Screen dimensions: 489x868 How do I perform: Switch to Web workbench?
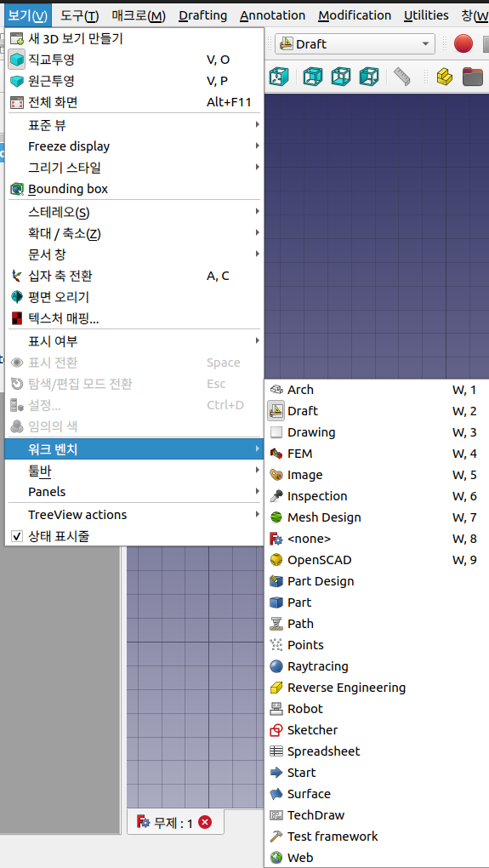[x=376, y=858]
